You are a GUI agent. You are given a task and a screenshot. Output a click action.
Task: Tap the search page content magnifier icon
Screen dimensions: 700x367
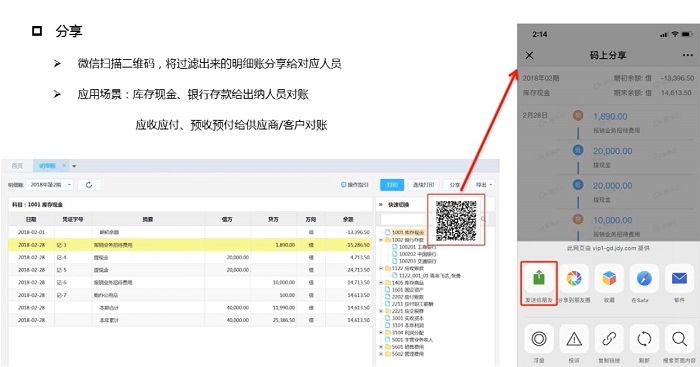pos(679,339)
